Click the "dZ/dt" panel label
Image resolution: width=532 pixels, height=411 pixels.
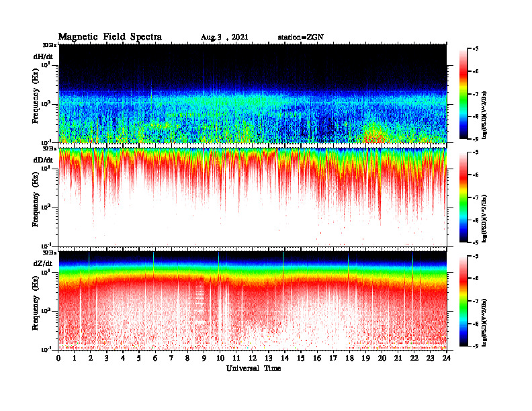click(x=43, y=263)
